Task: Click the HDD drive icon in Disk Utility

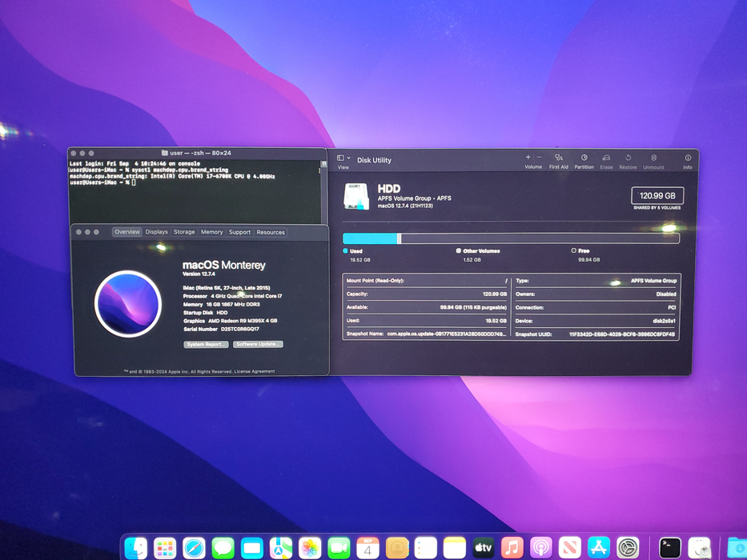Action: pos(356,196)
